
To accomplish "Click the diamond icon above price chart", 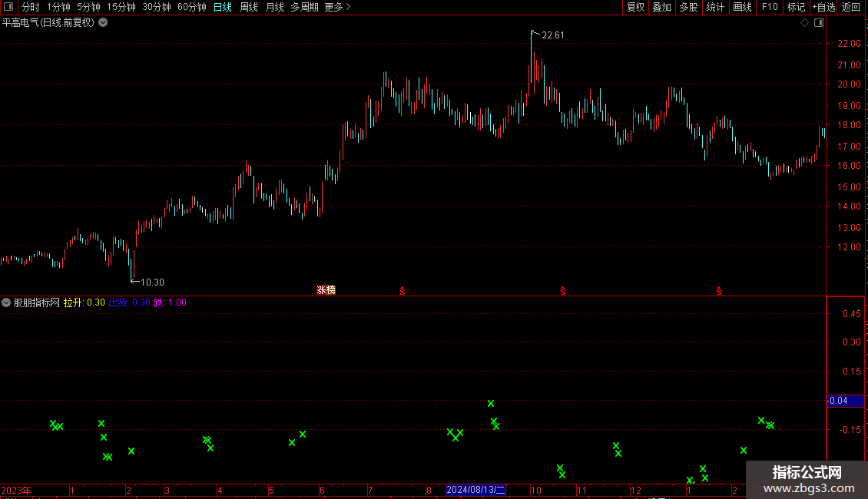I will click(x=805, y=23).
